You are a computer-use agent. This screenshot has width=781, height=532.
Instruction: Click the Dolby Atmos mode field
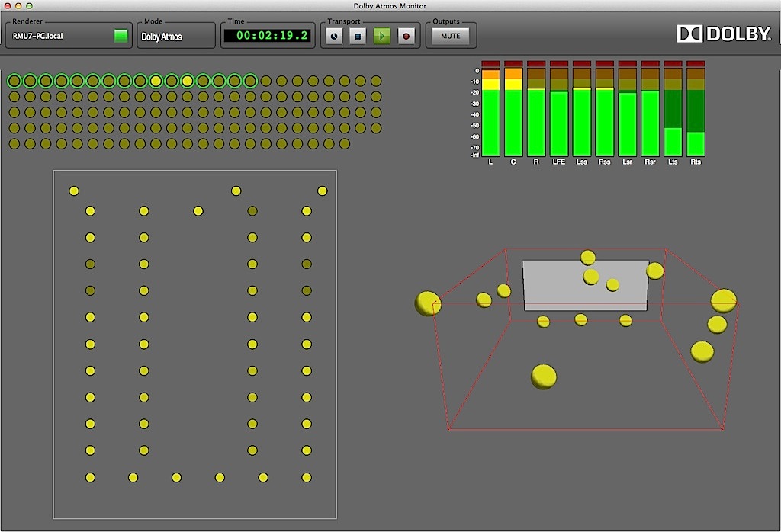point(176,37)
